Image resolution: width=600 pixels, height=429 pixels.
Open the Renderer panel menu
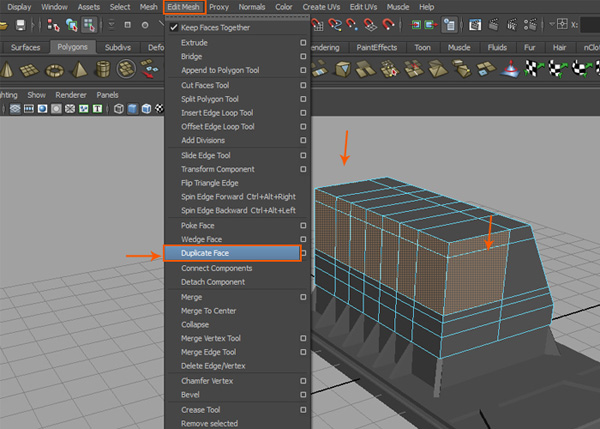click(73, 95)
